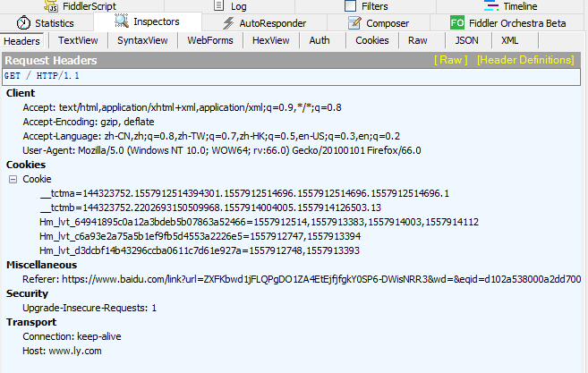Image resolution: width=588 pixels, height=373 pixels.
Task: Select Upgrade-Insecure-Requests header line
Action: 89,308
